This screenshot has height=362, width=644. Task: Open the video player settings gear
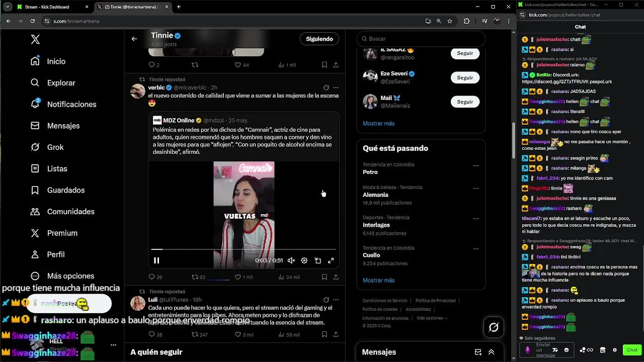pos(304,260)
